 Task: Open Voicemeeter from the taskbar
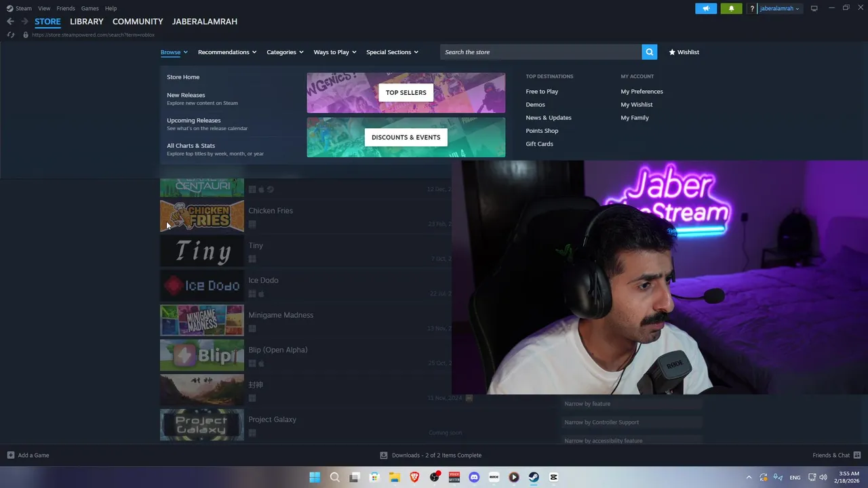[x=454, y=477]
